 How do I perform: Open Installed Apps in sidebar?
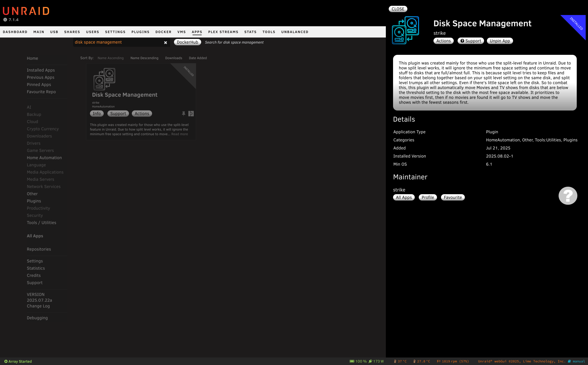point(41,70)
